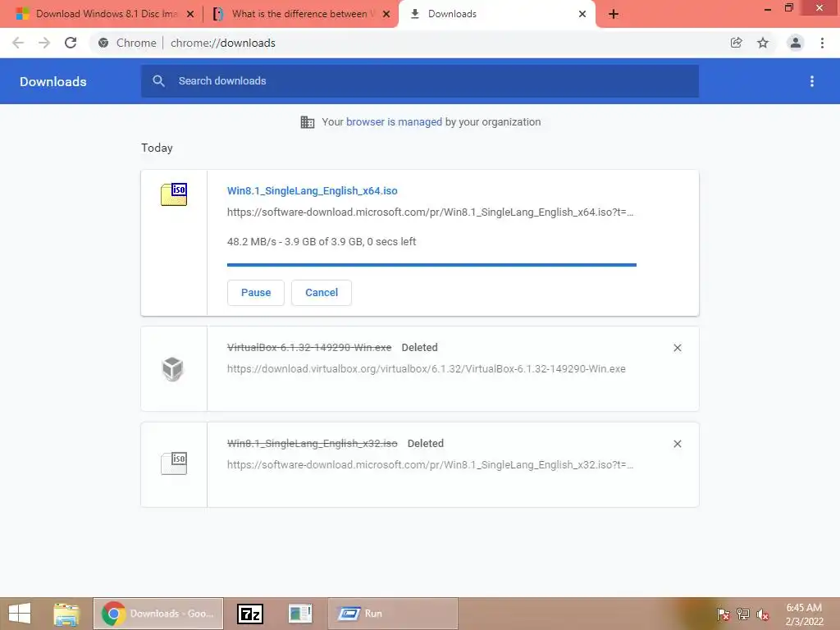The image size is (840, 630).
Task: Click the address bar showing chrome://downloads
Action: 223,43
